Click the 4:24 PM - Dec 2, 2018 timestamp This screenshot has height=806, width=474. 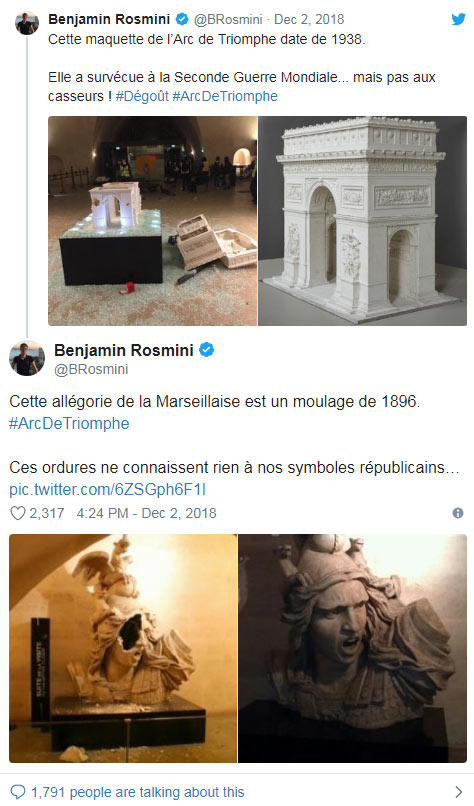pos(147,513)
